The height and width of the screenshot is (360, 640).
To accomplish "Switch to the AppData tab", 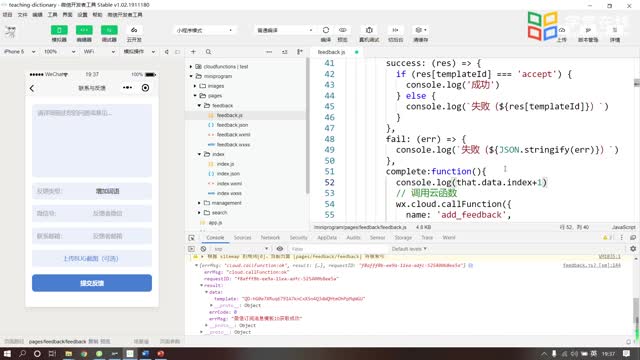I will tap(327, 238).
